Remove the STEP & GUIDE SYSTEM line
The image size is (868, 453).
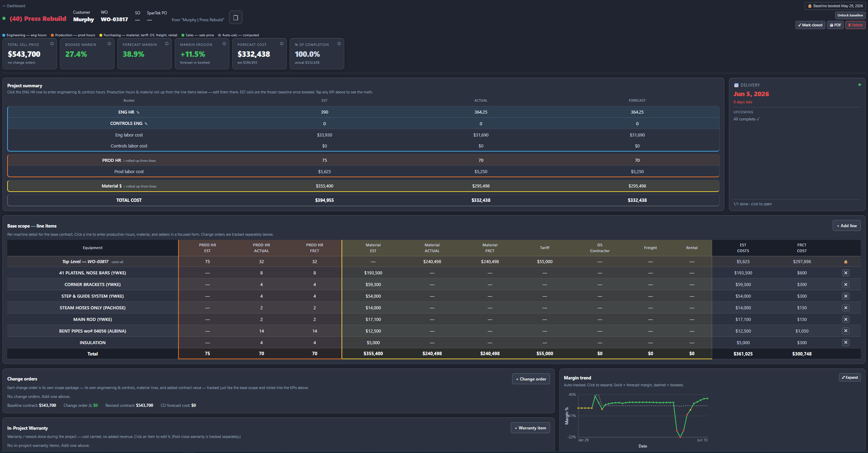pyautogui.click(x=846, y=296)
